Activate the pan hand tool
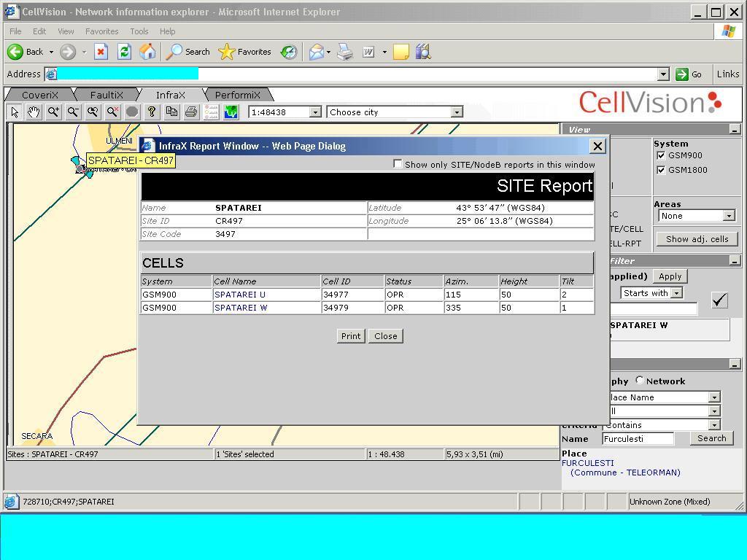Screen dimensions: 747x560 34,112
